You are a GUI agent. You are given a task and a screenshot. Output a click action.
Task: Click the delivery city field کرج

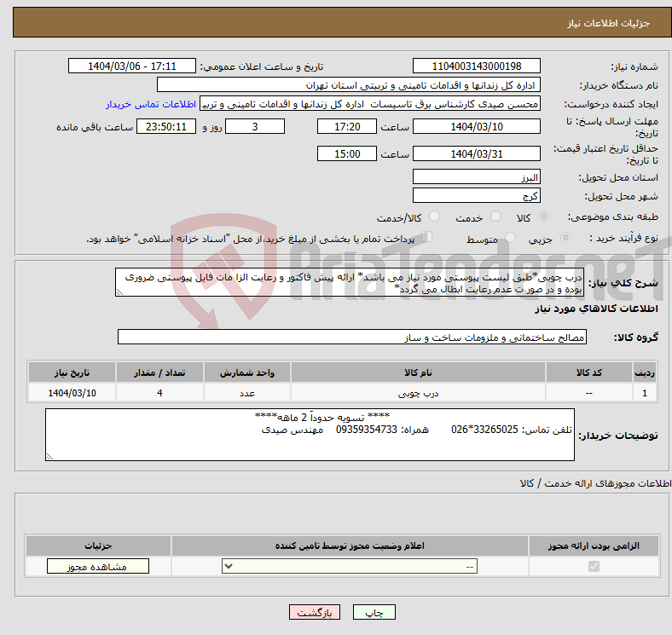476,195
